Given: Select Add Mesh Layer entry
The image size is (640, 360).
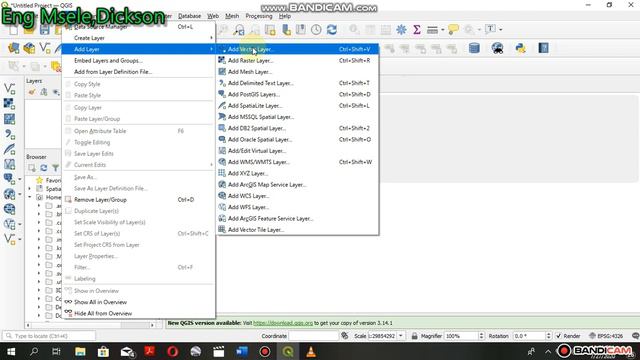Looking at the screenshot, I should tap(298, 72).
